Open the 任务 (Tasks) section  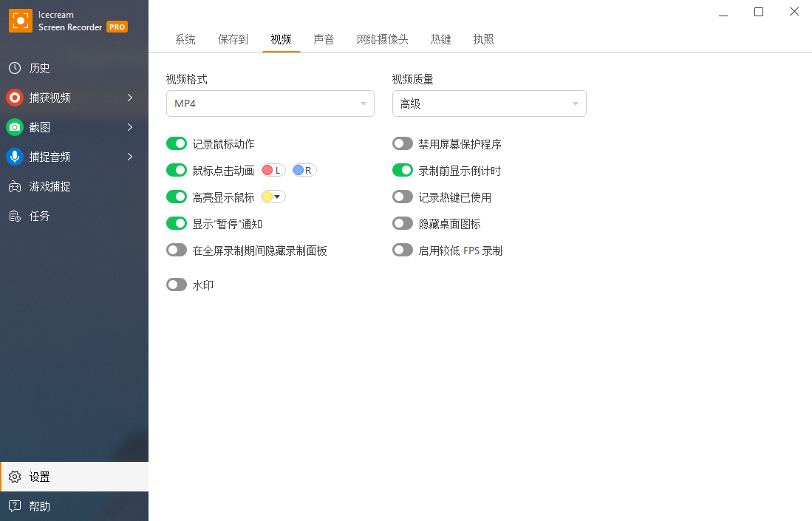38,216
